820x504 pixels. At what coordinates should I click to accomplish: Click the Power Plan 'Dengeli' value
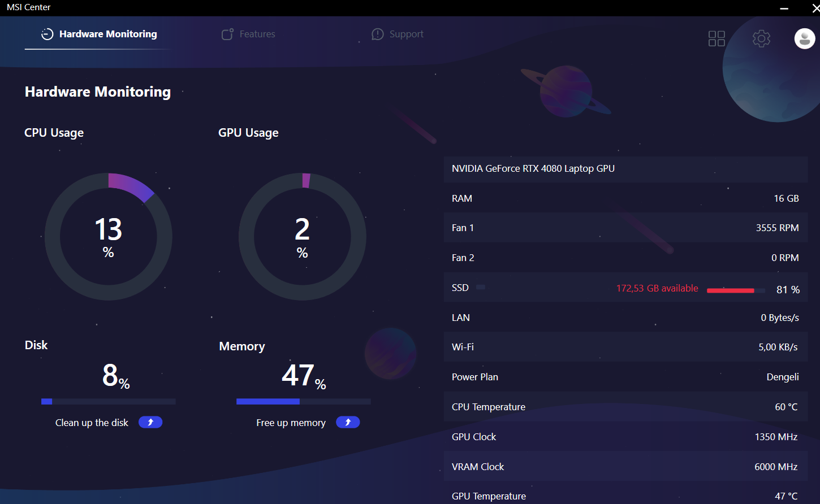783,377
